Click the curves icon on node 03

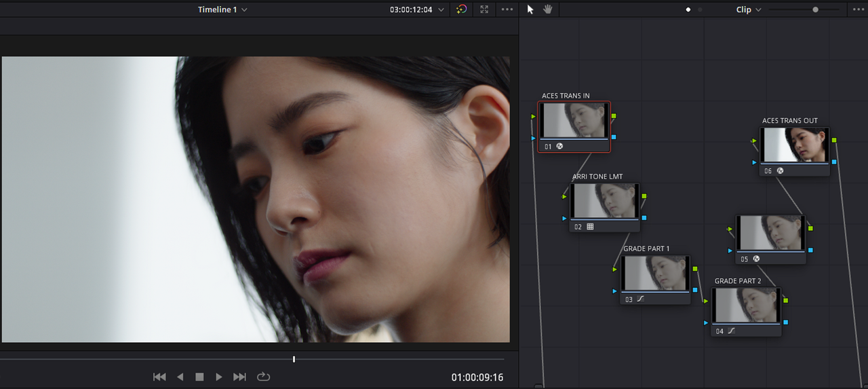pyautogui.click(x=640, y=299)
